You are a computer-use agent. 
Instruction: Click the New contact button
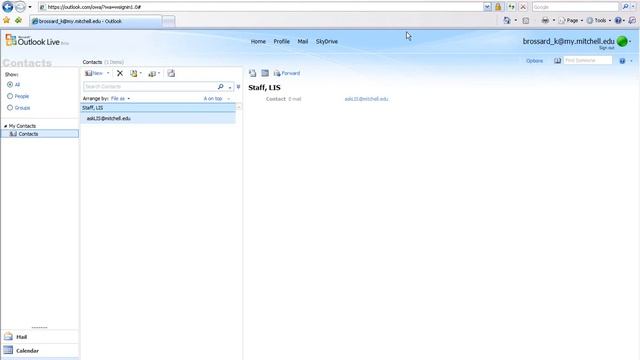pyautogui.click(x=94, y=73)
